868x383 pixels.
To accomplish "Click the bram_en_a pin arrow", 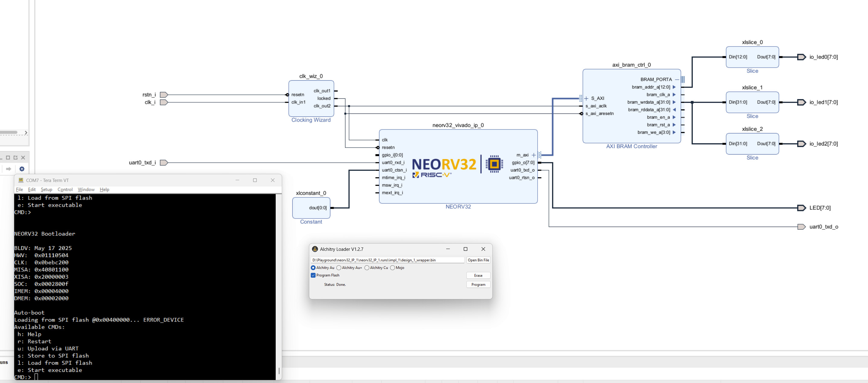I will tap(674, 117).
